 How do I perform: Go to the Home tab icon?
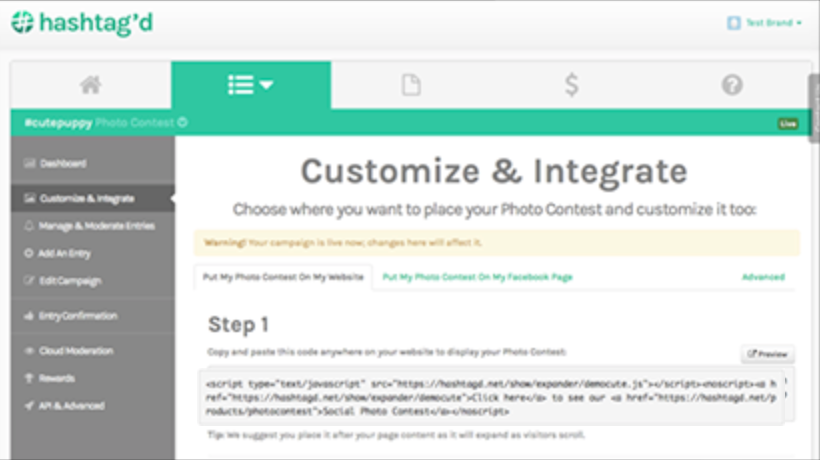(90, 85)
